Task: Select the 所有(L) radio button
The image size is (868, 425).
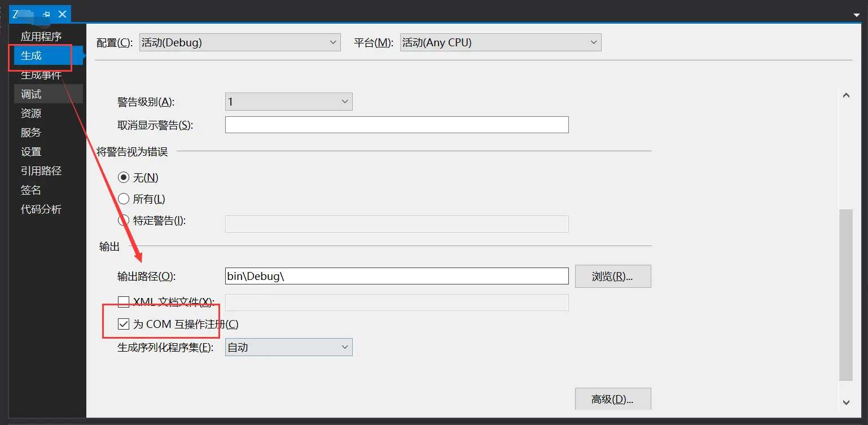Action: click(x=124, y=199)
